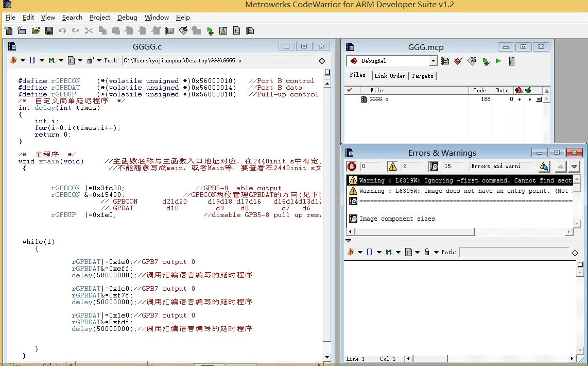Collapse the source pane disclosure triangle in Errors window
The width and height of the screenshot is (588, 366).
[349, 241]
